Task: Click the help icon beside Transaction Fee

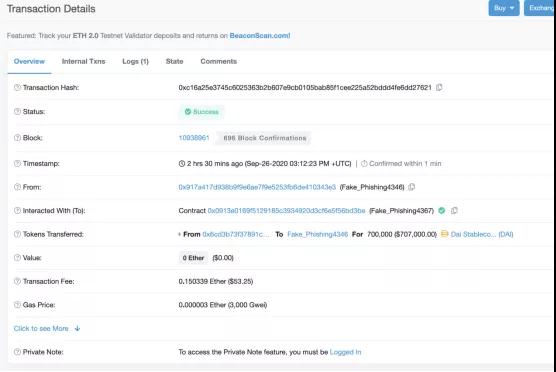Action: (17, 281)
